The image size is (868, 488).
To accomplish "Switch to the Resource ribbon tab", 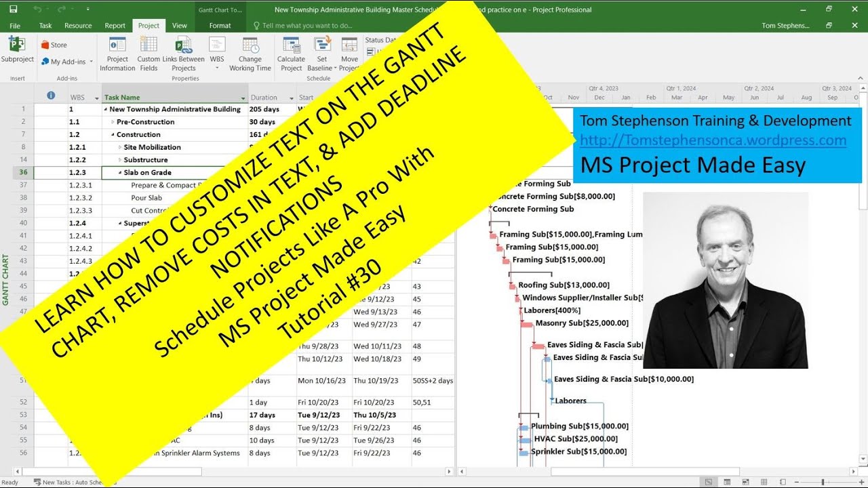I will coord(78,26).
